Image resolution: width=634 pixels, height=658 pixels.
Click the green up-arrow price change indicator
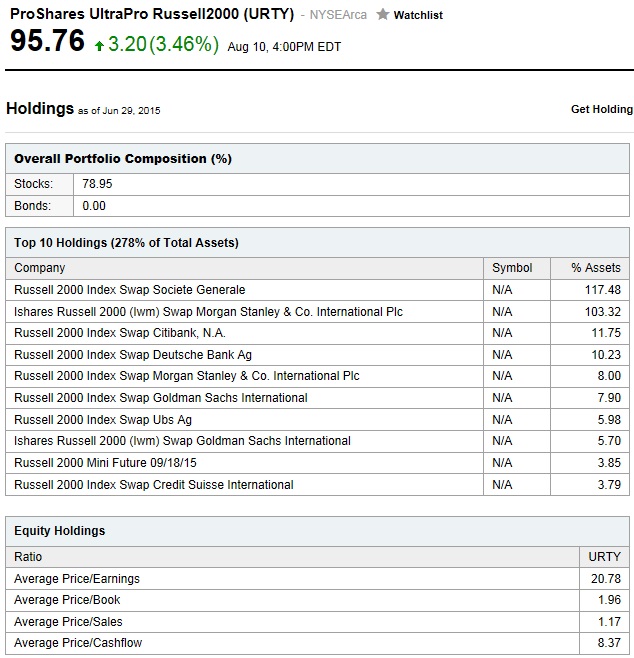(99, 46)
